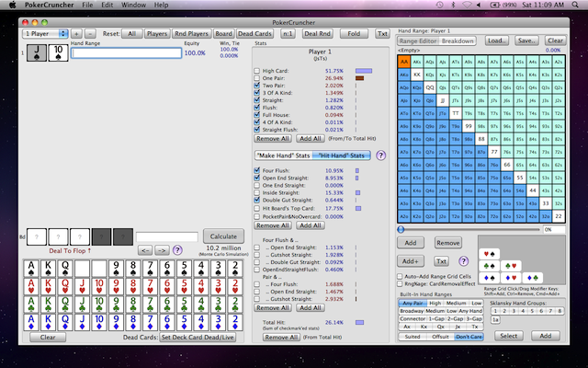Open the File menu
588x368 pixels.
tap(87, 5)
